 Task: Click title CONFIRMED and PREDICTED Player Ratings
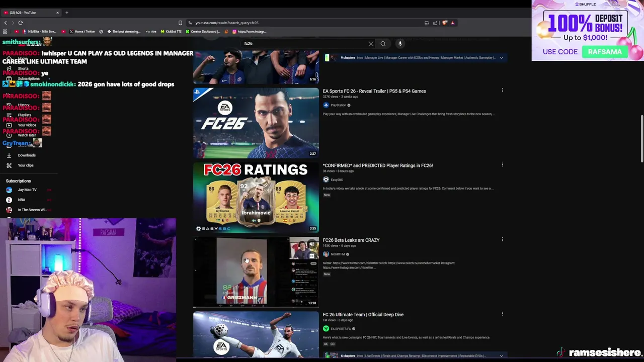click(x=378, y=165)
